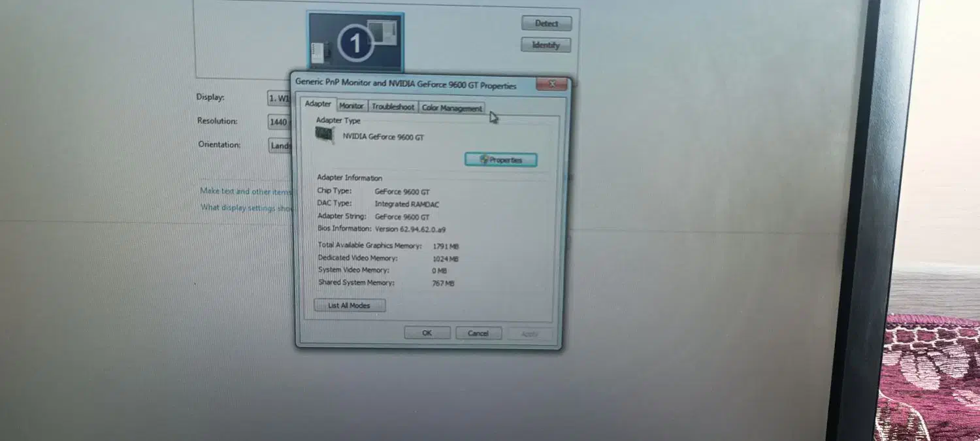Close the NVIDIA properties dialog
980x441 pixels.
[x=552, y=84]
